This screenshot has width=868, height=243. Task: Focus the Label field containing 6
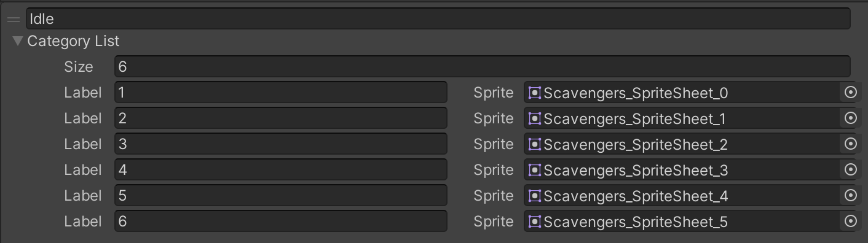pos(281,222)
